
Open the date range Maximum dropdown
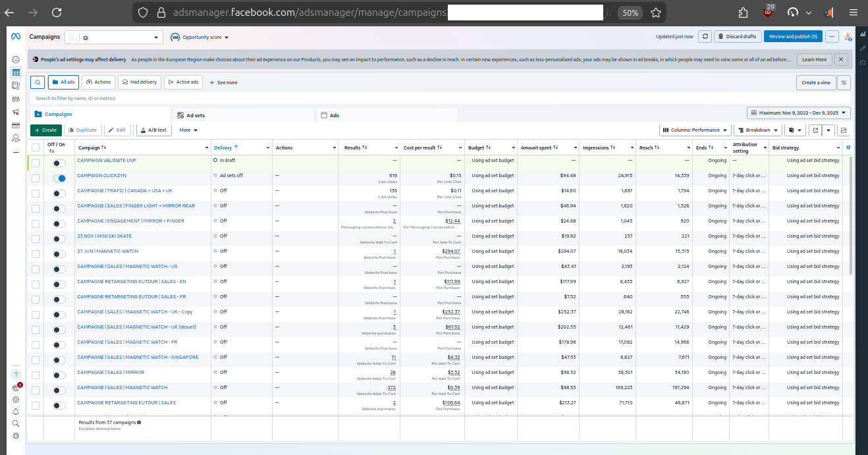tap(798, 113)
